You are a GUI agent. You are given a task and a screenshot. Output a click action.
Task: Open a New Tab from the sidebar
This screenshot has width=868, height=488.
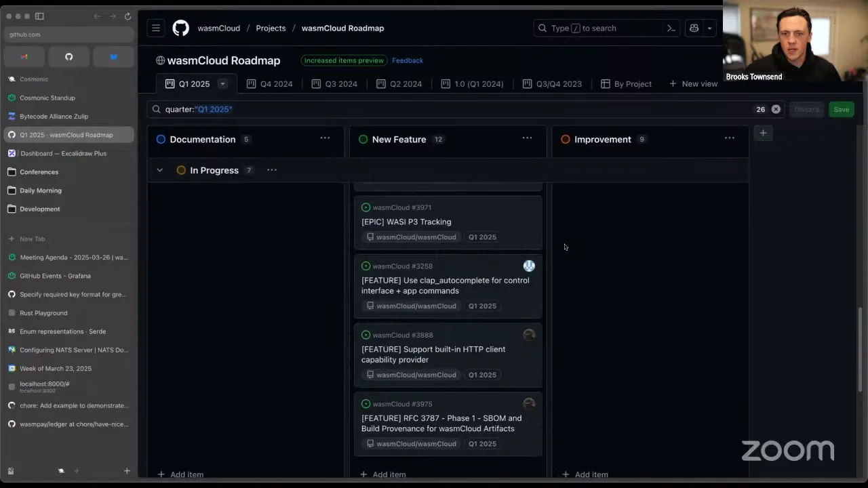(68, 239)
